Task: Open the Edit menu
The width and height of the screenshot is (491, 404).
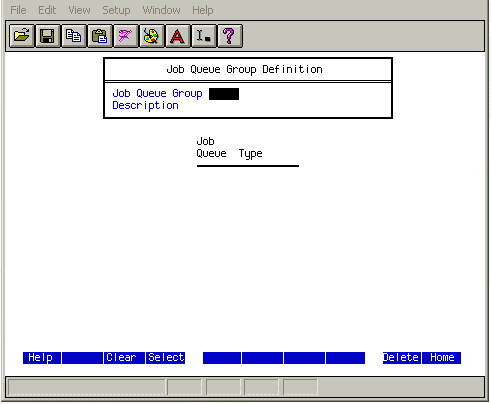Action: [47, 10]
